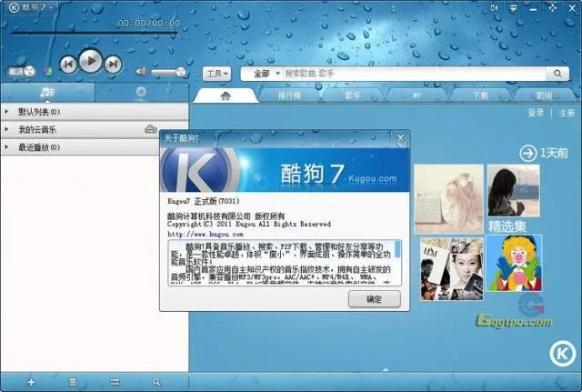Switch to the music list panel tab
This screenshot has width=582, height=392.
point(47,93)
